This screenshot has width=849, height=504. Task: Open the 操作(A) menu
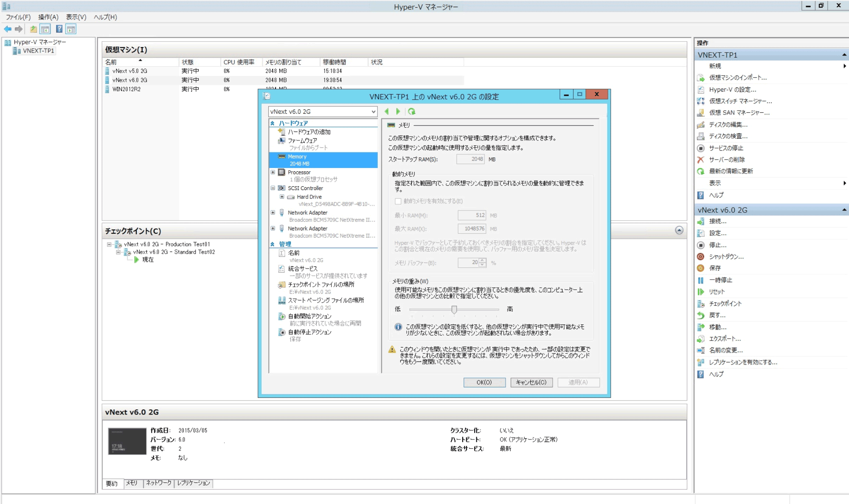[48, 17]
